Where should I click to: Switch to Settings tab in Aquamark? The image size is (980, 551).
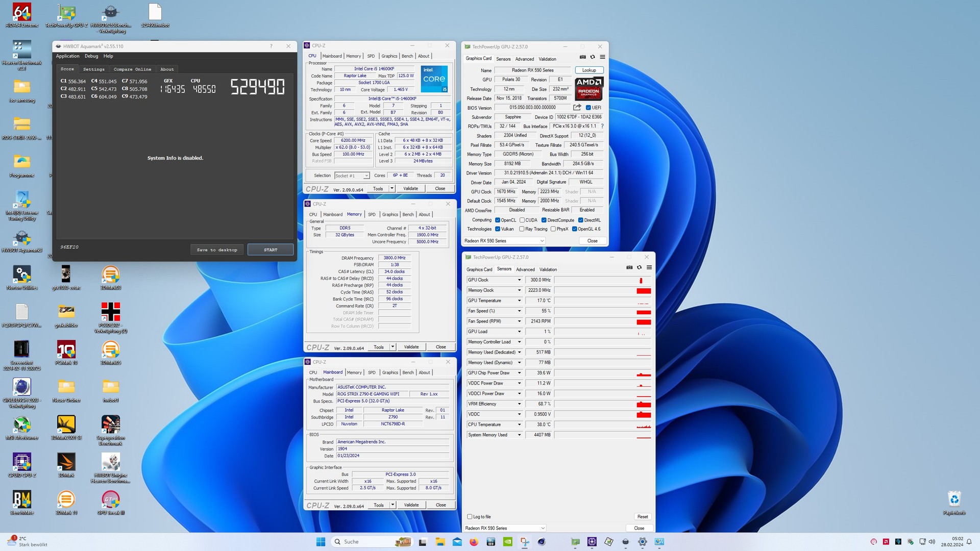[x=94, y=69]
